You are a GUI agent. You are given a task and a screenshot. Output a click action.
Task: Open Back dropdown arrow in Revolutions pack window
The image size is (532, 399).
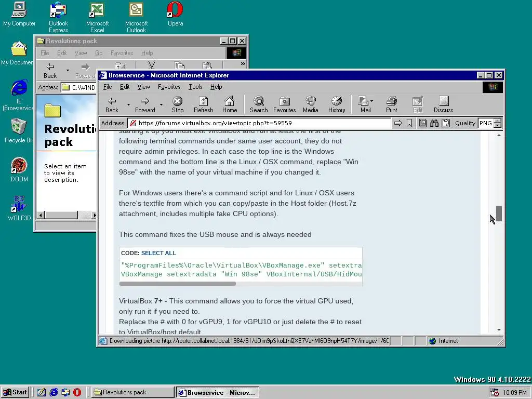pyautogui.click(x=68, y=70)
